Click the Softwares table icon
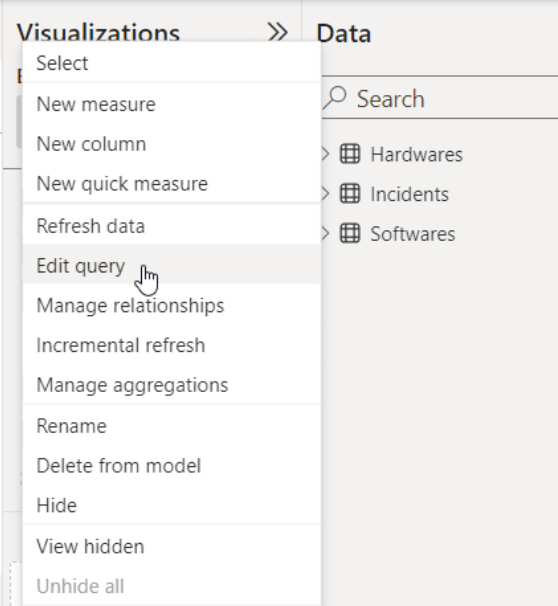Screen dimensions: 558x606 (x=350, y=233)
